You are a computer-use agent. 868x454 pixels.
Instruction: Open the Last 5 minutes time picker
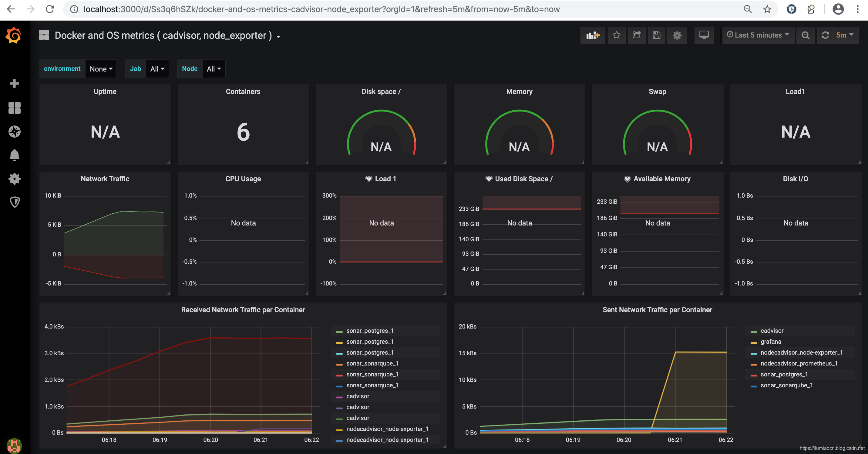(x=758, y=35)
